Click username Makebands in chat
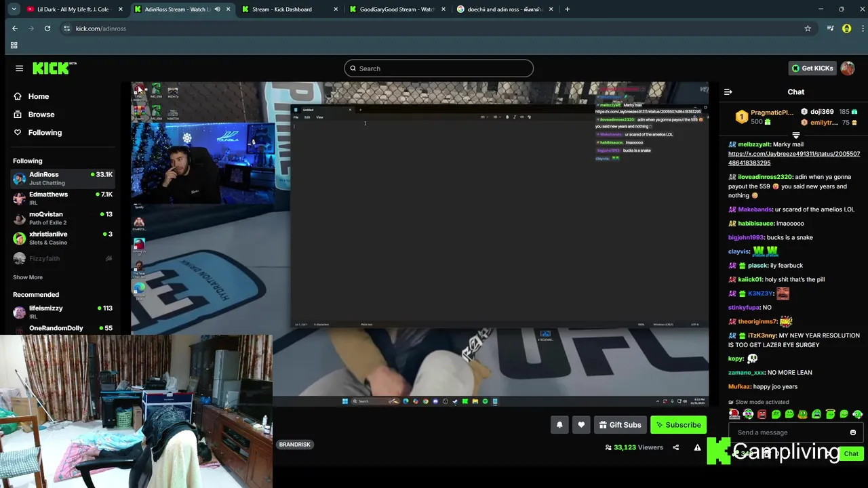This screenshot has width=868, height=488. [755, 209]
